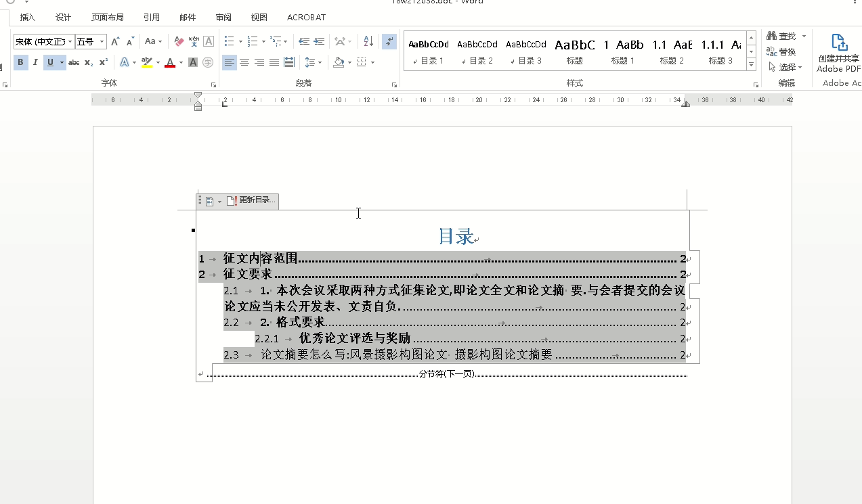862x504 pixels.
Task: Open Asian layout tool
Action: coord(340,42)
